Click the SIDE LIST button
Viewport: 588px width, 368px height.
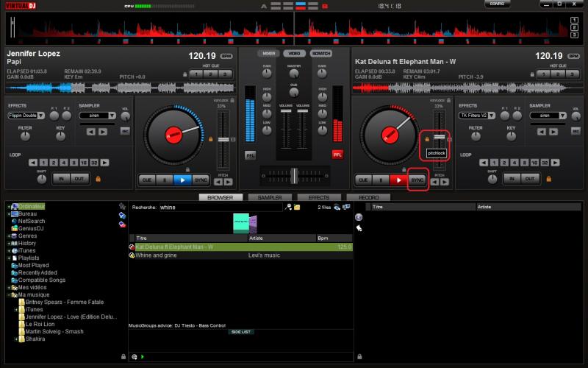point(241,332)
